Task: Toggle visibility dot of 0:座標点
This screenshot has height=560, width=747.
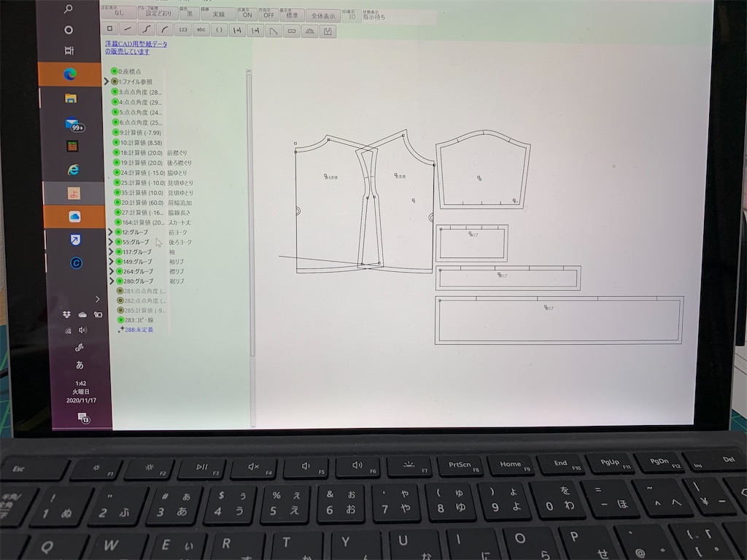Action: (114, 71)
